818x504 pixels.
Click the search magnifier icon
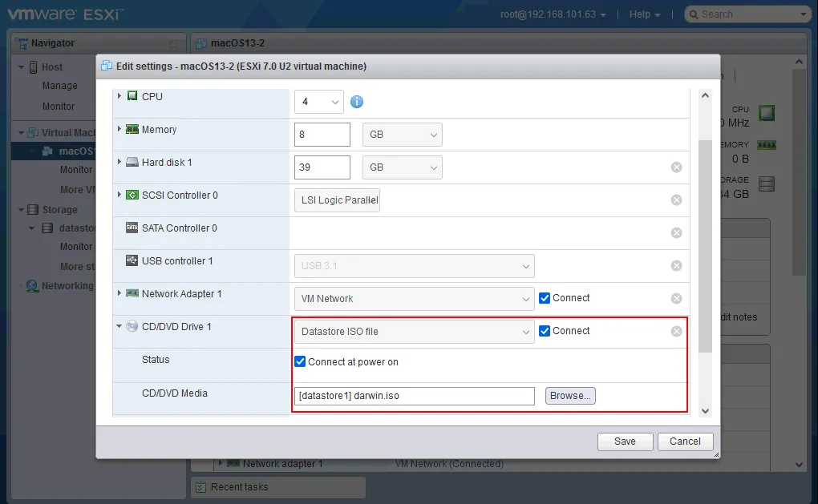694,14
